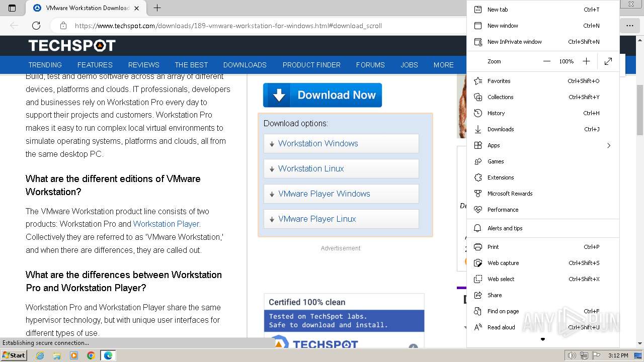Screen dimensions: 644x362
Task: Open THE BEST navigation tab
Action: click(191, 65)
